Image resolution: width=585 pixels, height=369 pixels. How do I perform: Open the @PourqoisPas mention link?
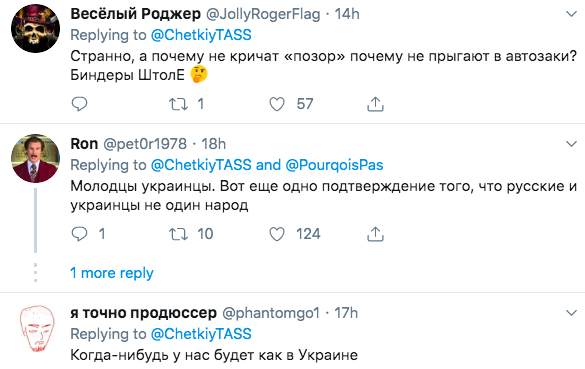[334, 165]
